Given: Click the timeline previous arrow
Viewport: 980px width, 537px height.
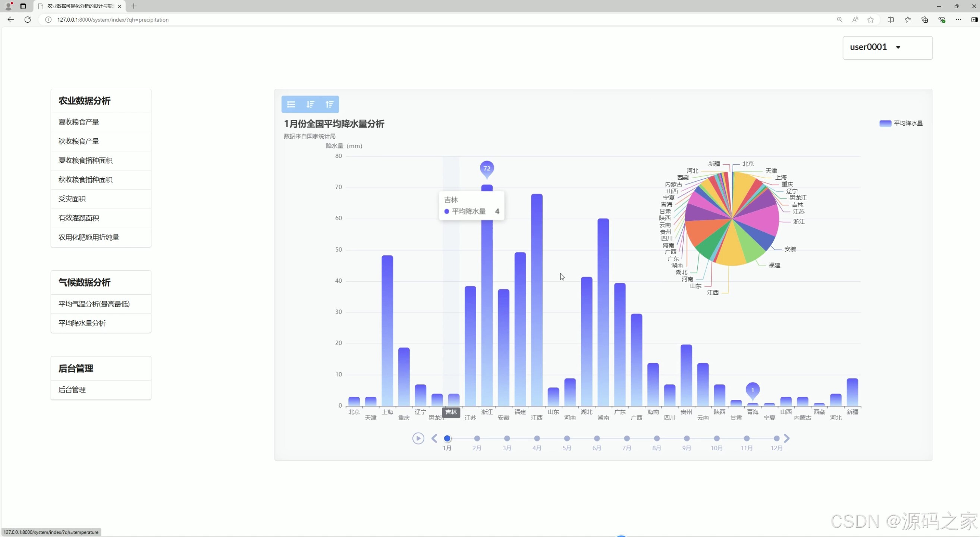Looking at the screenshot, I should click(x=434, y=439).
